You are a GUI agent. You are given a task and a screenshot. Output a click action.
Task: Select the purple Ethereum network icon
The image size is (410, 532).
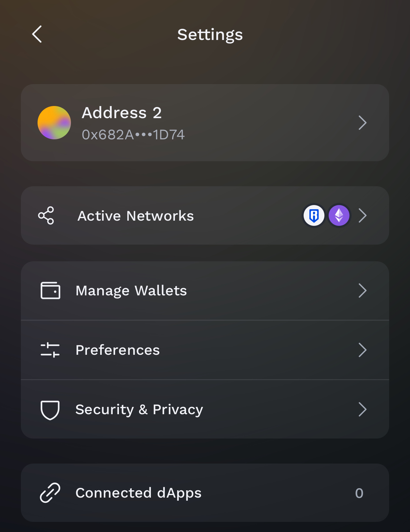point(339,215)
